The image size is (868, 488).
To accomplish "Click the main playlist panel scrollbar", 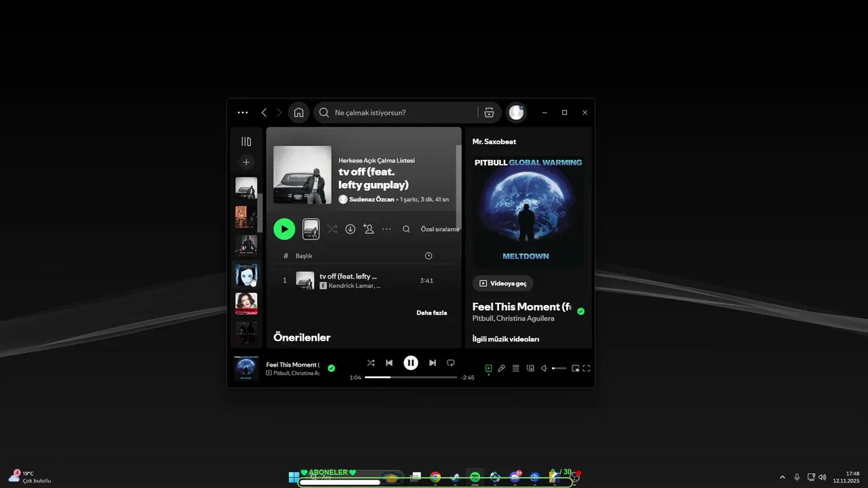I will (x=458, y=186).
